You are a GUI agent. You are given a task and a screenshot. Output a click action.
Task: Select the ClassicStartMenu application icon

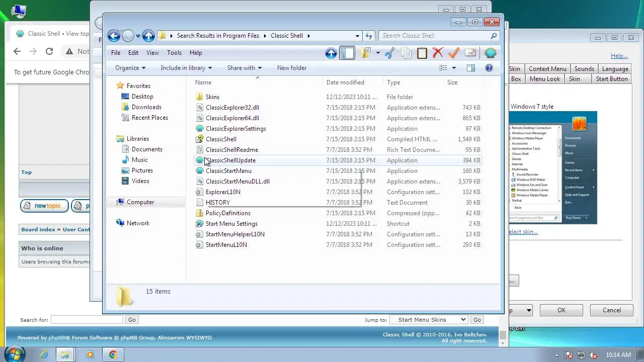click(200, 171)
